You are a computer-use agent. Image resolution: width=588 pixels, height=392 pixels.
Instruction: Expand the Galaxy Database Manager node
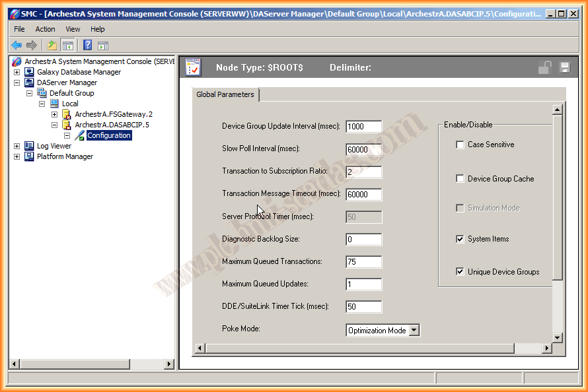click(x=17, y=72)
